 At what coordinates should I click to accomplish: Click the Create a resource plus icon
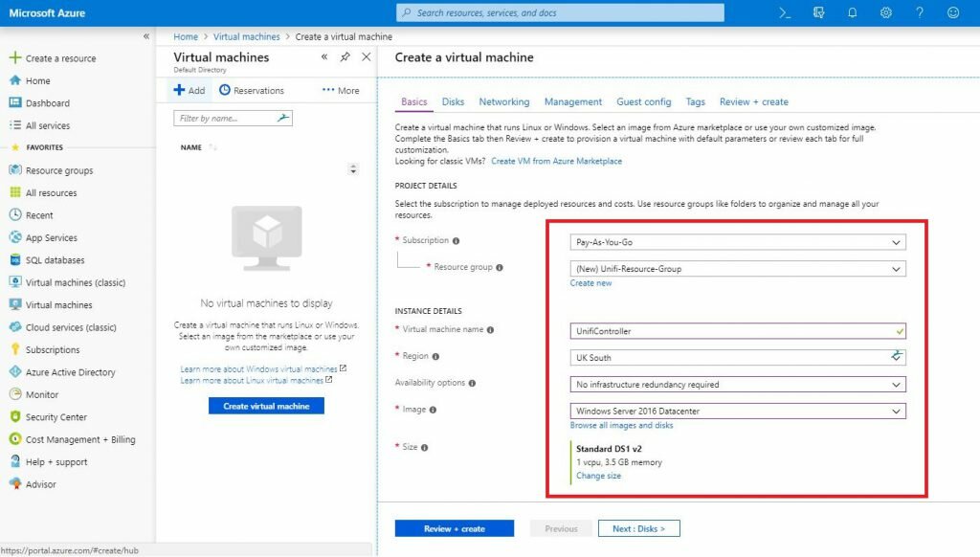tap(15, 57)
